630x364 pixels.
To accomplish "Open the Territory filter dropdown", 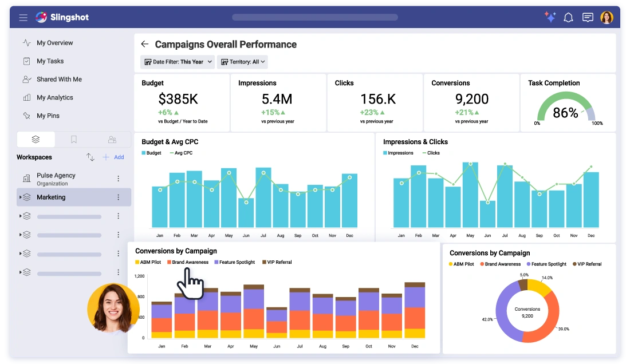I will [242, 61].
